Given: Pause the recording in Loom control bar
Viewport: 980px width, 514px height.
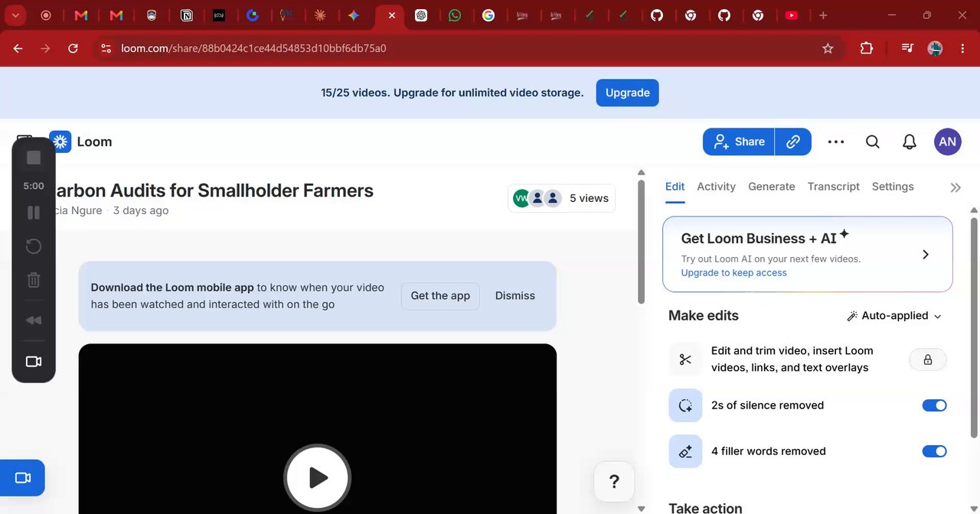Looking at the screenshot, I should tap(34, 213).
